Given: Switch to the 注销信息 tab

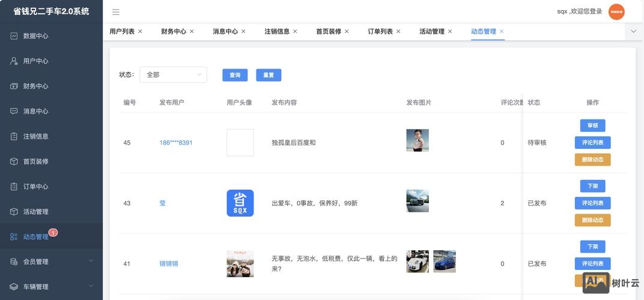Looking at the screenshot, I should [x=277, y=32].
